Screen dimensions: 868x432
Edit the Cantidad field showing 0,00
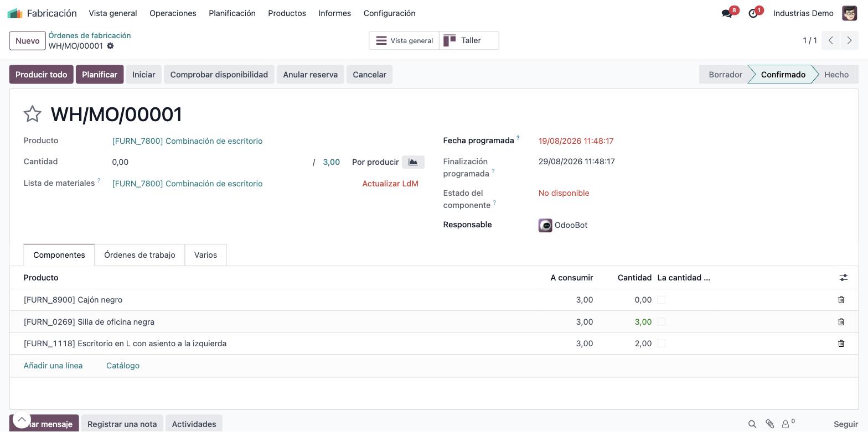tap(210, 162)
